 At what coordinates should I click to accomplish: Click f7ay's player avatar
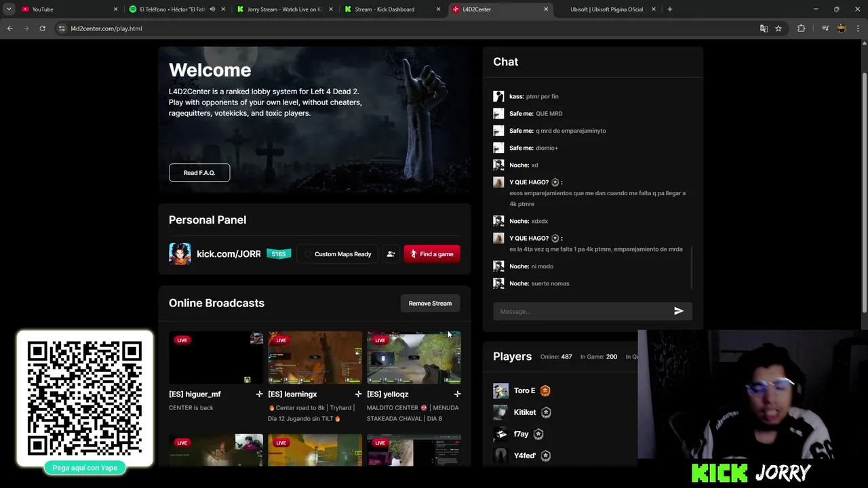500,434
